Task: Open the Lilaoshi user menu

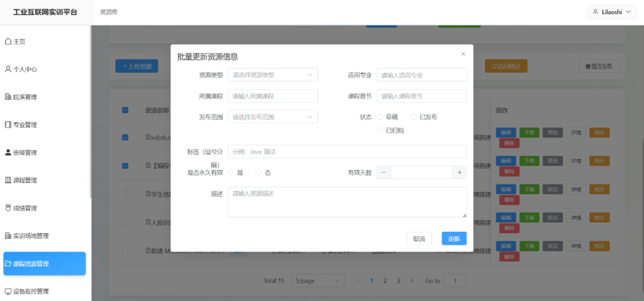Action: [611, 12]
